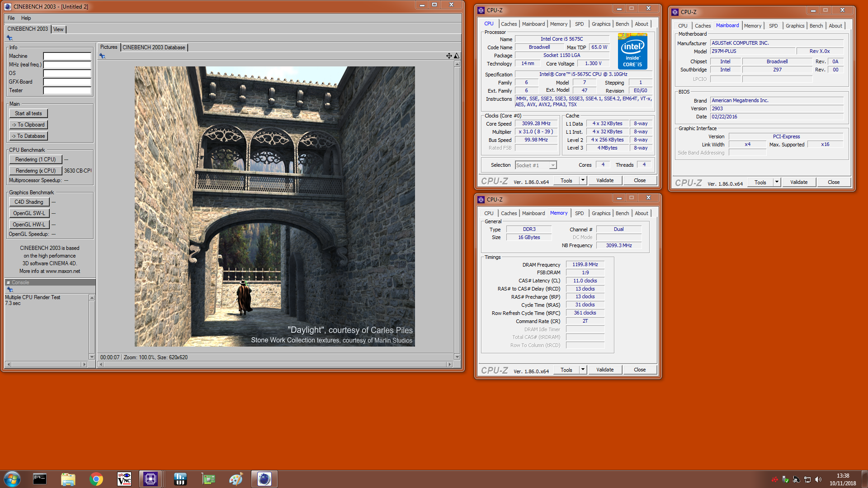
Task: Open Windows Explorer from the taskbar
Action: [68, 479]
